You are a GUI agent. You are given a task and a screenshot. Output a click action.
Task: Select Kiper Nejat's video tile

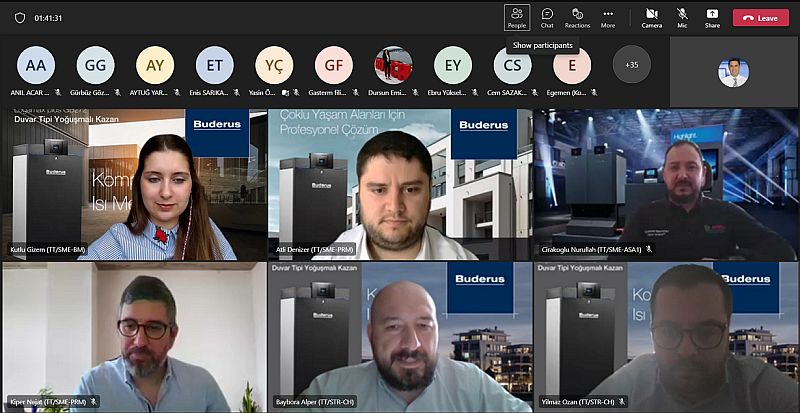coord(134,337)
